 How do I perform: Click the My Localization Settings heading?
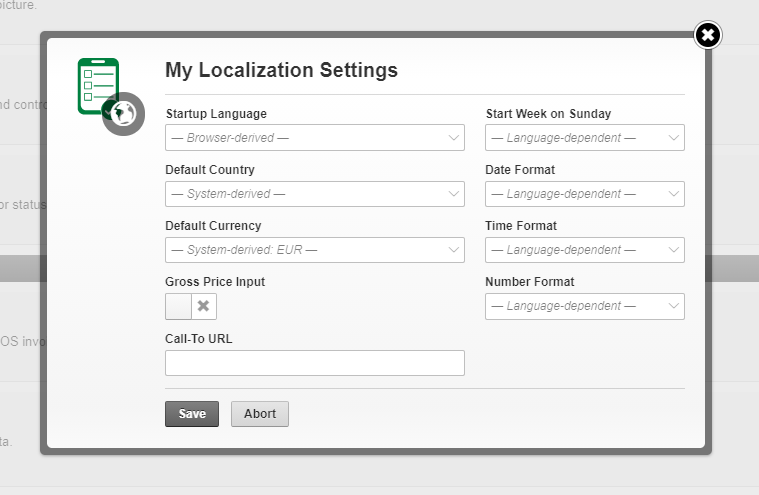[281, 70]
